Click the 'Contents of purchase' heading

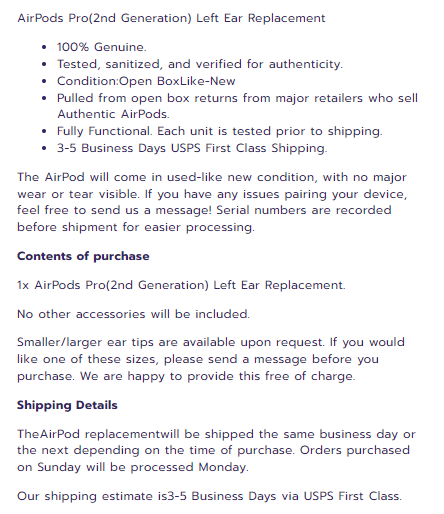coord(83,256)
